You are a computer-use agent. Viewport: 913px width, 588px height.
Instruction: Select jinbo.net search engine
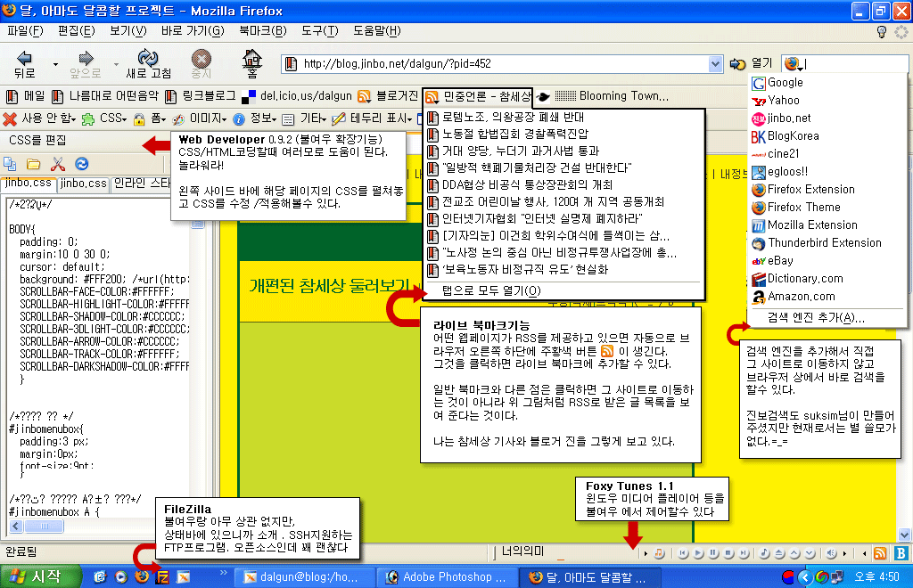point(827,118)
